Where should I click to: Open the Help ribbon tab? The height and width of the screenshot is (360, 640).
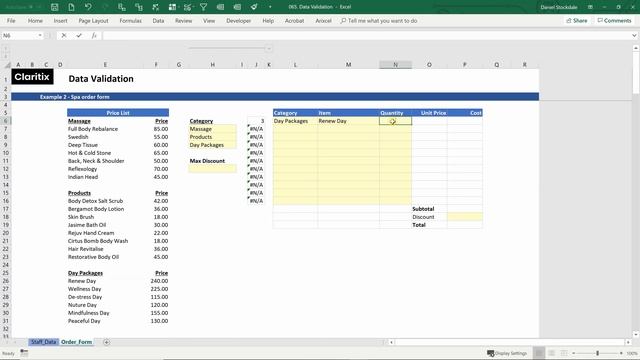tap(268, 20)
